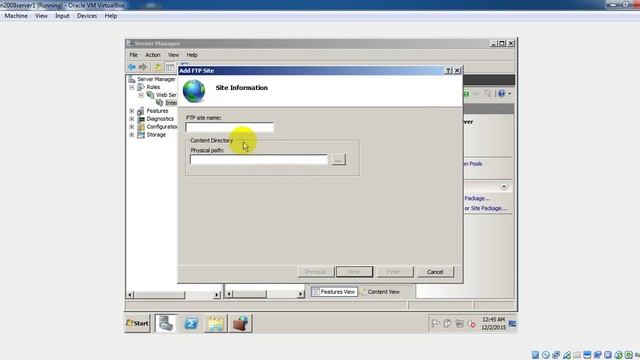Click the Configuration node icon in tree
This screenshot has width=640, height=360.
141,127
